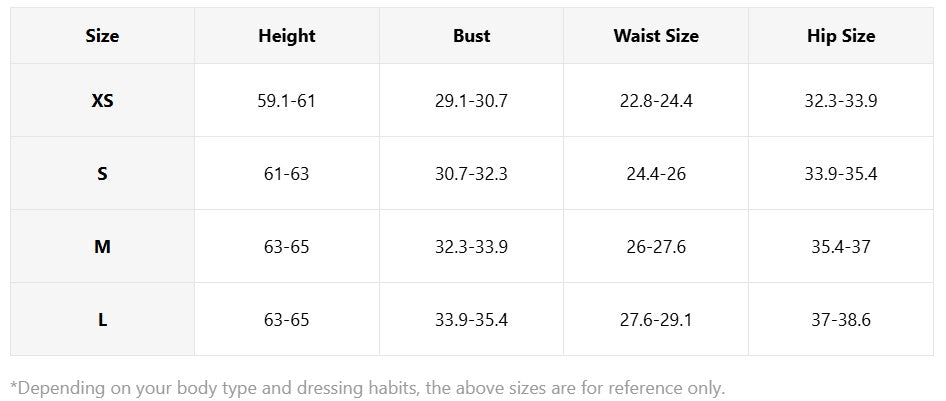This screenshot has width=946, height=401.
Task: Select the L size row label
Action: (102, 320)
